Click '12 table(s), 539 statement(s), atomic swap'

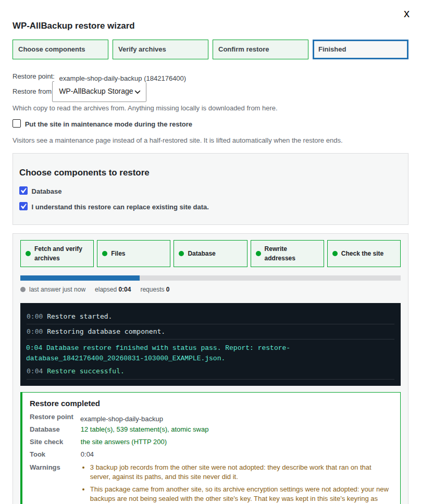(x=144, y=430)
